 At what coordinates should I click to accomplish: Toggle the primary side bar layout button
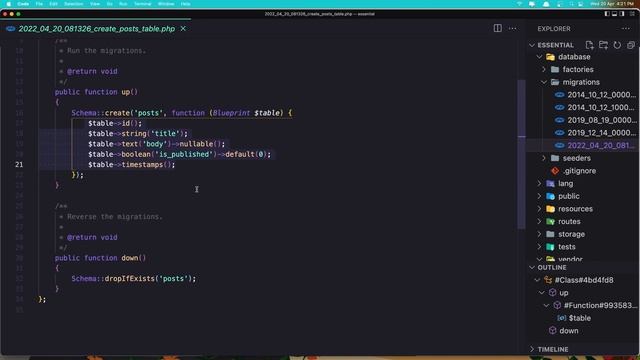pyautogui.click(x=607, y=13)
